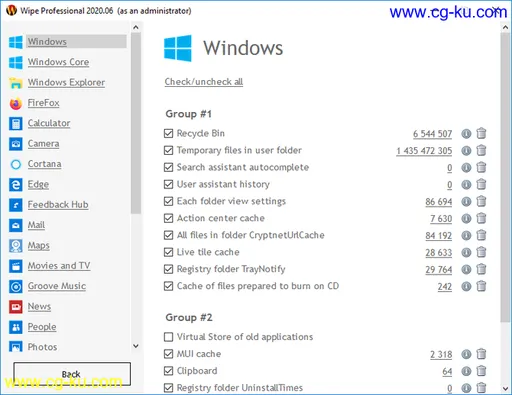The image size is (512, 395).
Task: Uncheck Search assistant autocomplete
Action: [x=169, y=167]
